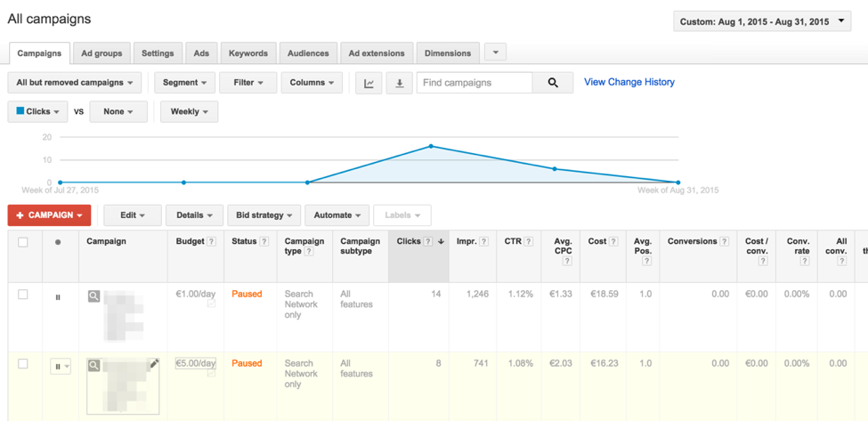
Task: Open the custom date range dropdown
Action: pyautogui.click(x=762, y=21)
